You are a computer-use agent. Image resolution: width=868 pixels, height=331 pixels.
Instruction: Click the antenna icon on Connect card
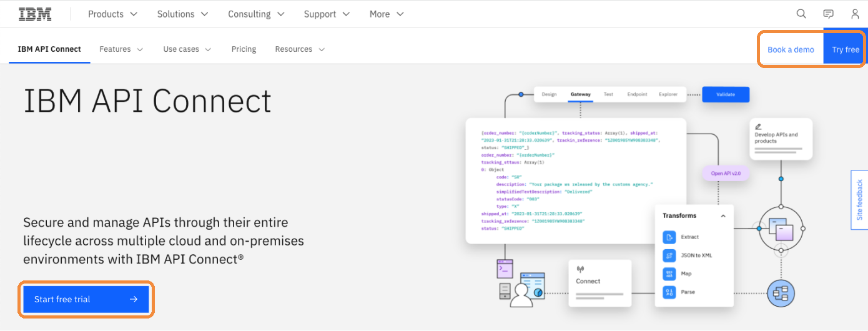coord(580,270)
